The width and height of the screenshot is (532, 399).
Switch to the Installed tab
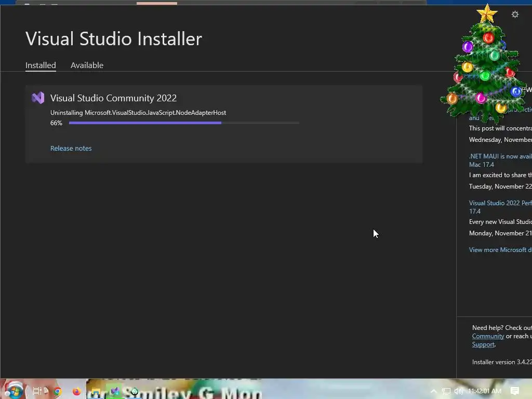click(41, 65)
